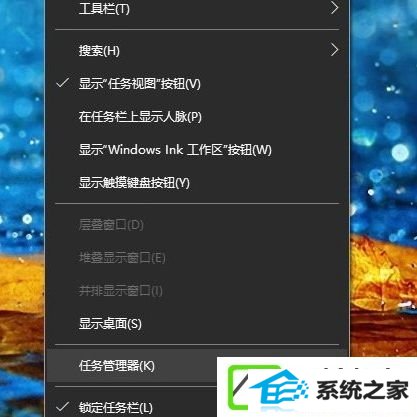Toggle 显示"任务视图"按钮(V) option
417x417 pixels.
tap(197, 83)
